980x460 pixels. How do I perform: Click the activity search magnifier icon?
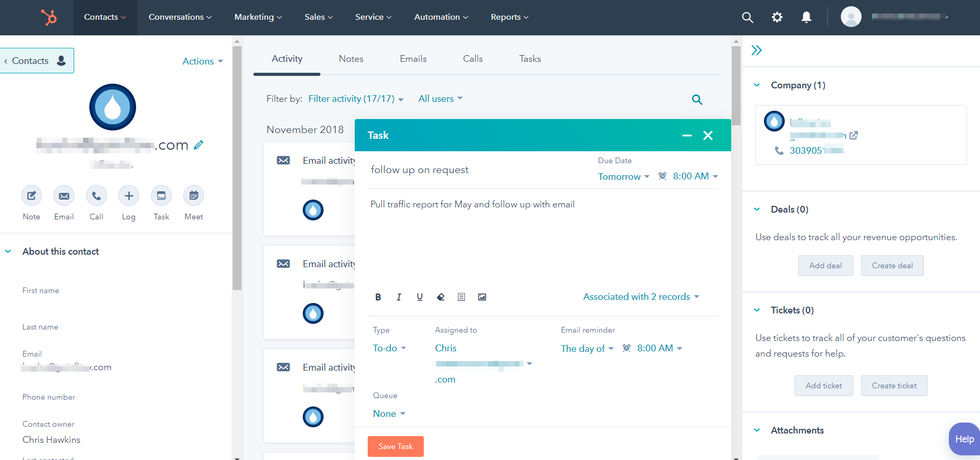tap(697, 100)
